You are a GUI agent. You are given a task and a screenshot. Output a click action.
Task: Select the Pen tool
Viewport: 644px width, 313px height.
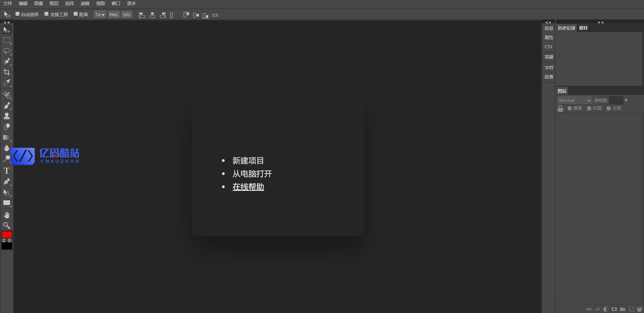click(7, 182)
